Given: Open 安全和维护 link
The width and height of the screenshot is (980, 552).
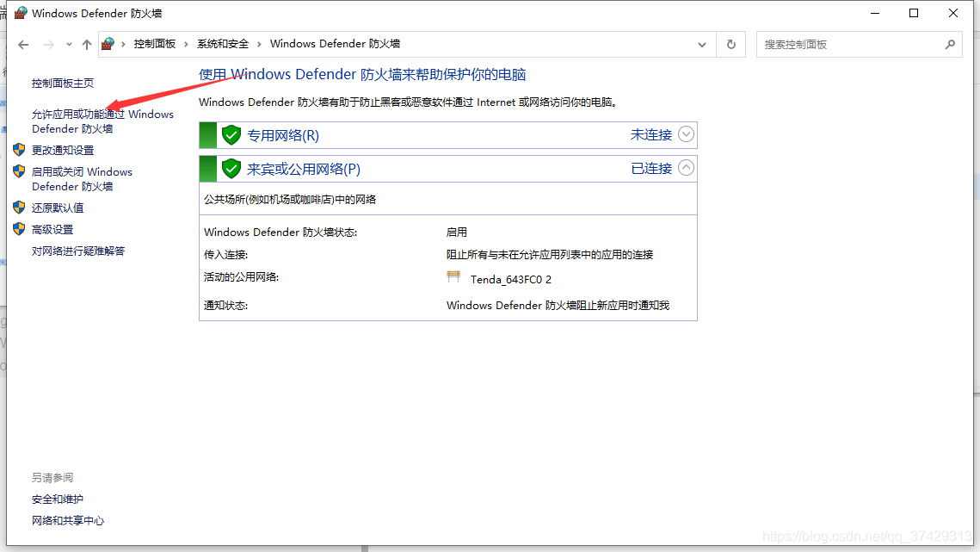Looking at the screenshot, I should [x=58, y=499].
